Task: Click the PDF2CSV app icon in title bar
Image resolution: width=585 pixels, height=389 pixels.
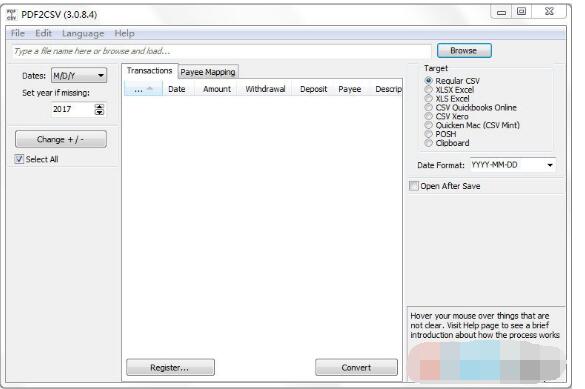Action: coord(12,15)
